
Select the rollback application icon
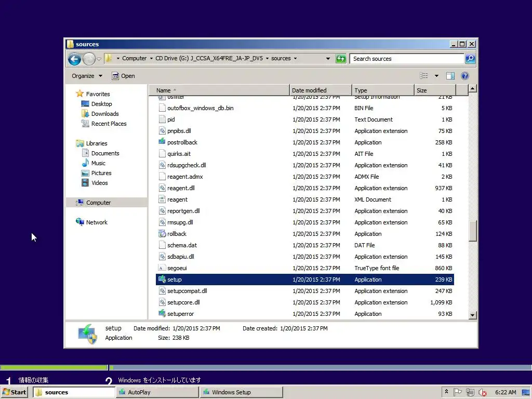pyautogui.click(x=162, y=234)
